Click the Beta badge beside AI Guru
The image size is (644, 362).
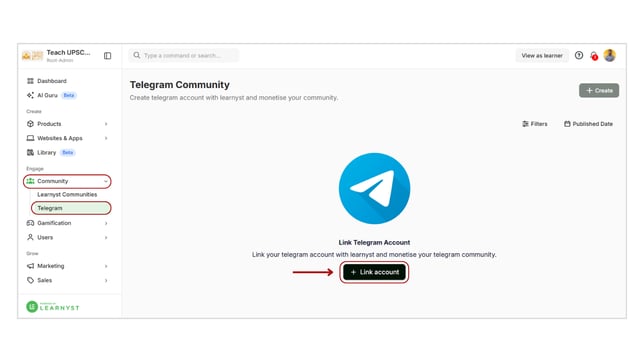69,95
